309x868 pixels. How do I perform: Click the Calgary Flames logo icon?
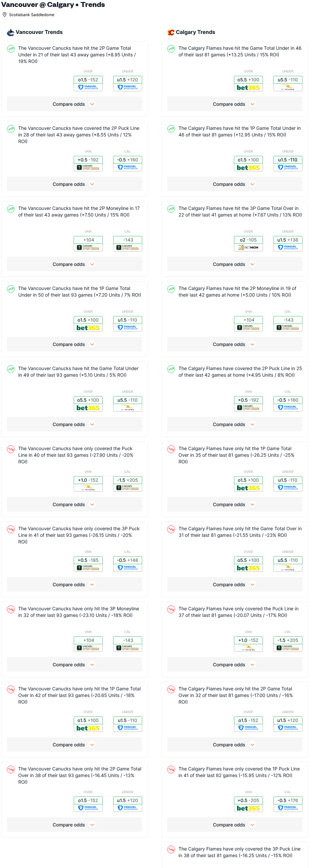tap(171, 32)
